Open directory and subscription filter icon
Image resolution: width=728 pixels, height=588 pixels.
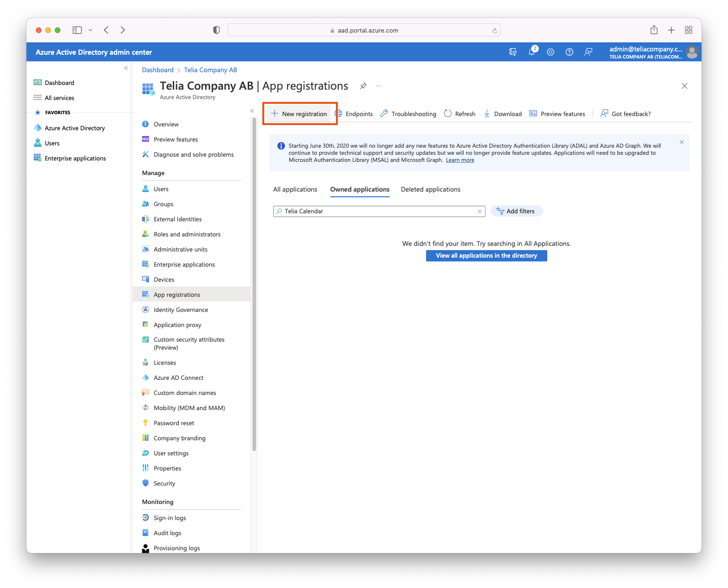513,52
